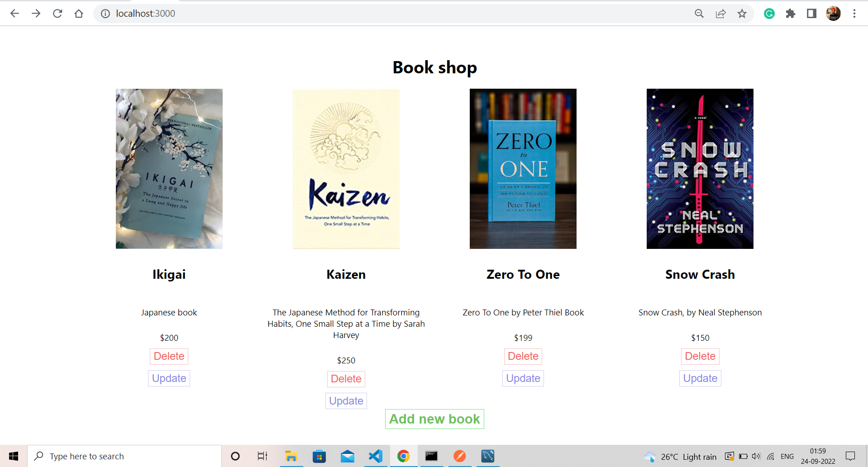Click the Kaizen book cover image
This screenshot has width=868, height=467.
346,169
